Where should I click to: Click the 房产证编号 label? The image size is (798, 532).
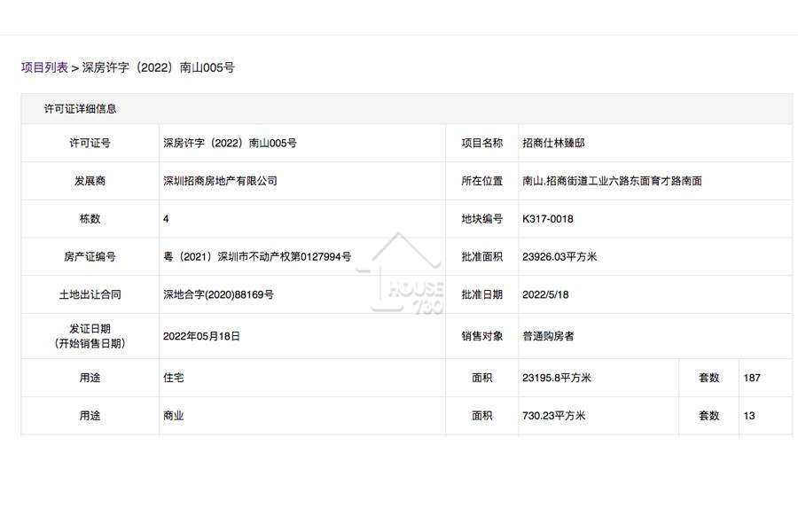tap(90, 256)
